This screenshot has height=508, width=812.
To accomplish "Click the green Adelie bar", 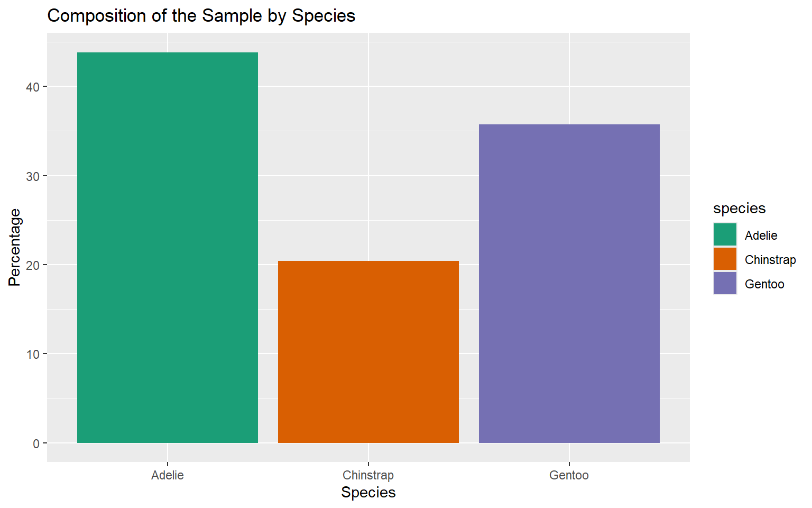I will [x=168, y=248].
